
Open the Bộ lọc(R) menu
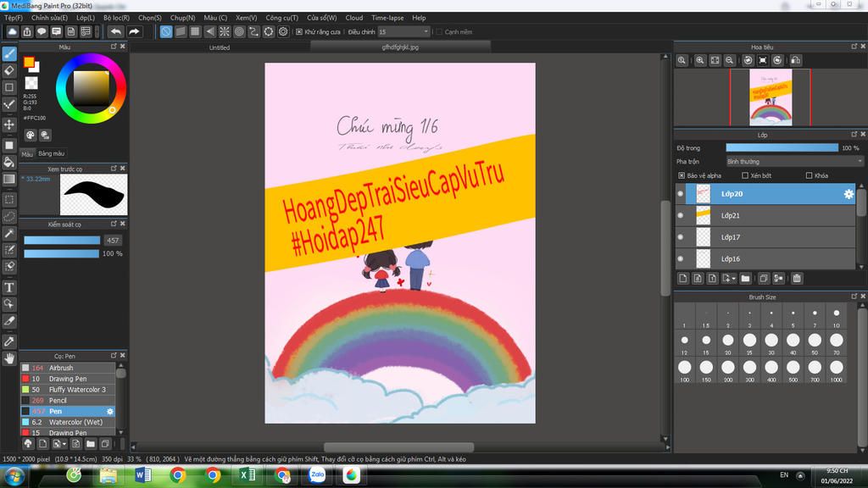pos(116,18)
